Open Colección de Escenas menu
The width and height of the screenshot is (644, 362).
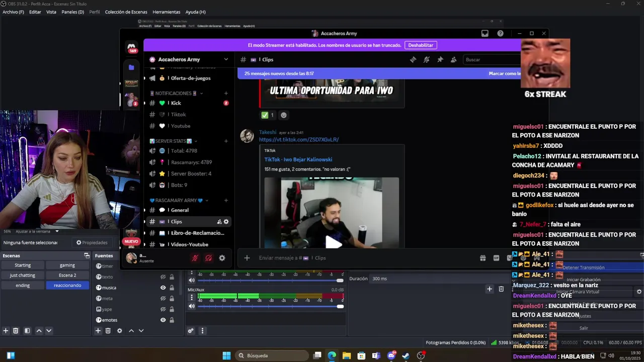[126, 12]
